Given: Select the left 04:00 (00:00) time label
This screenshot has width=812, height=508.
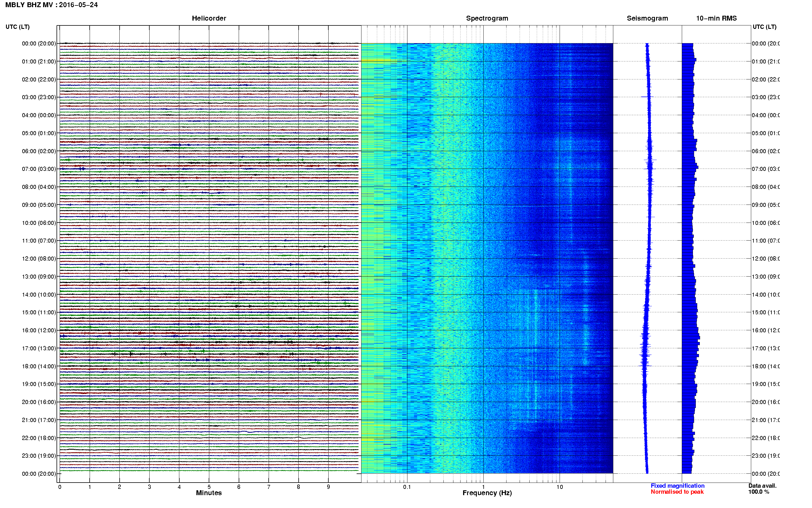Looking at the screenshot, I should click(x=39, y=115).
